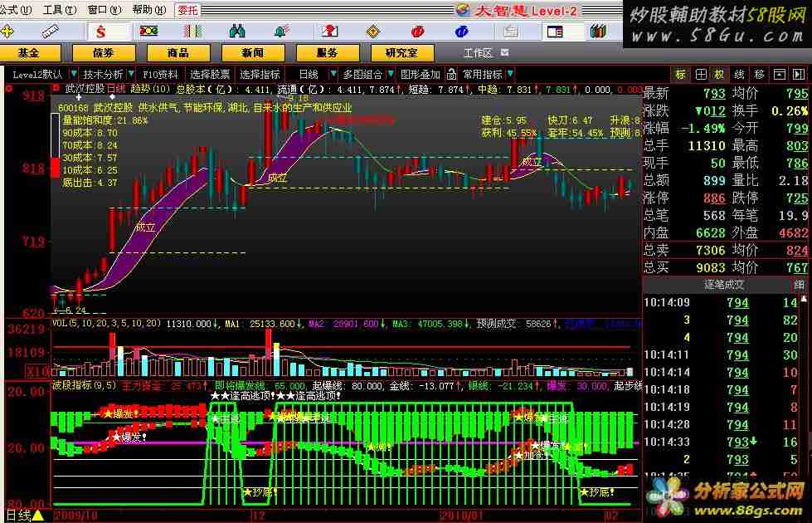Click the 2009/10 date marker on the time axis
This screenshot has height=523, width=812.
(x=76, y=516)
